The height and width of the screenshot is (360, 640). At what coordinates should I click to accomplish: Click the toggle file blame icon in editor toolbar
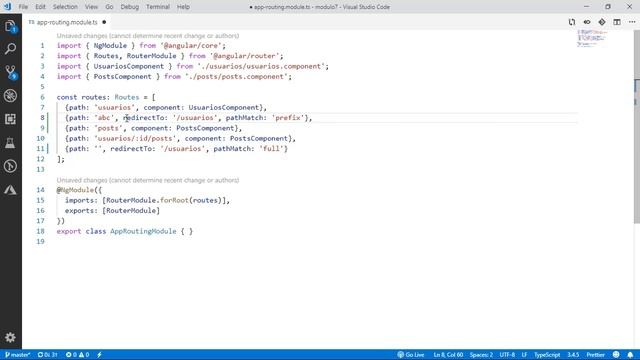(x=587, y=22)
